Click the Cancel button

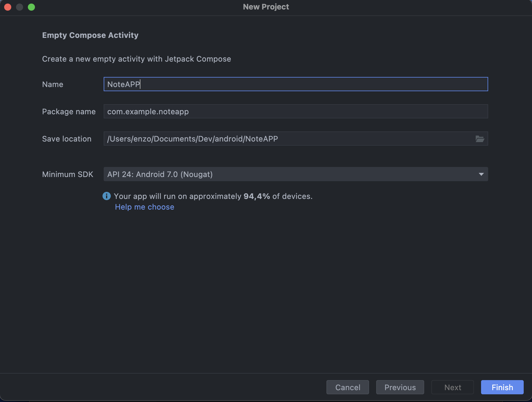(348, 387)
